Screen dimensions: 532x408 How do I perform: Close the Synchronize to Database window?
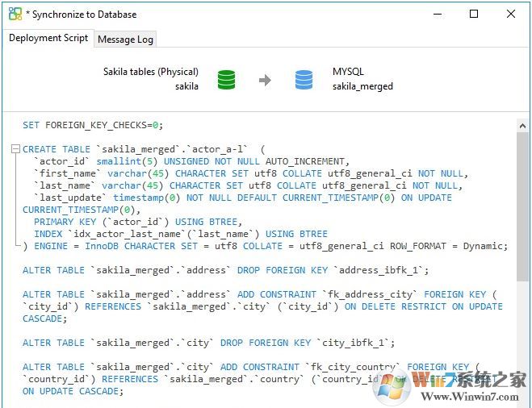click(511, 14)
